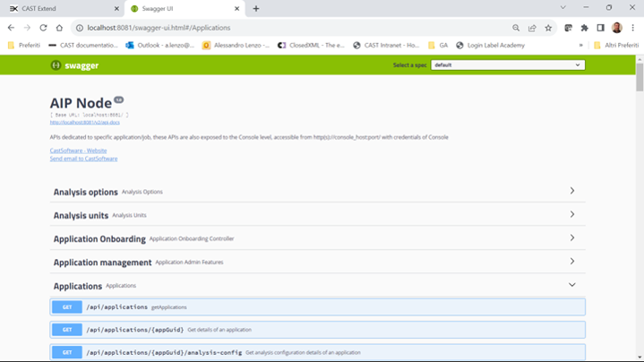The height and width of the screenshot is (362, 644).
Task: Open Chrome three-dot menu
Action: click(633, 28)
